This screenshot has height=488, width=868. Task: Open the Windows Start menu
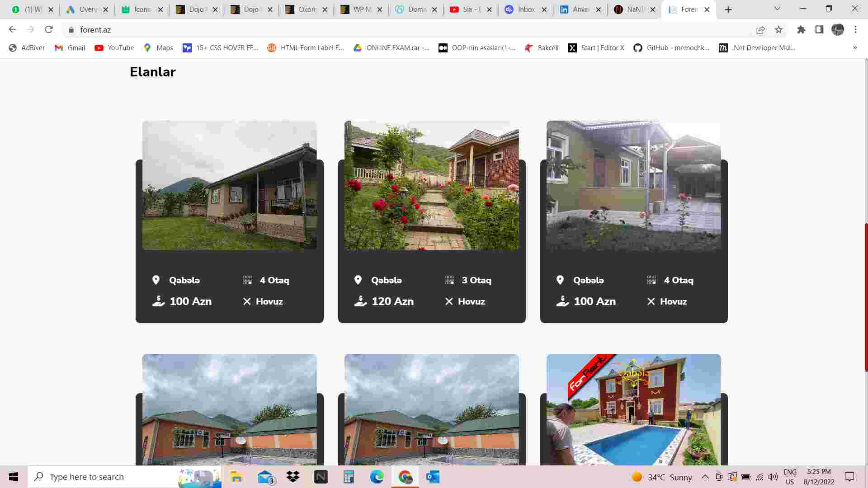coord(14,477)
